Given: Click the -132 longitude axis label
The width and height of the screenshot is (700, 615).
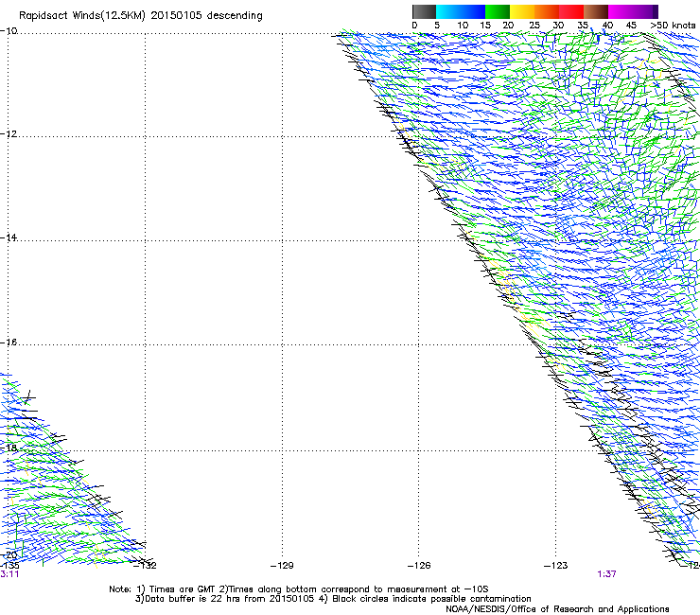Looking at the screenshot, I should pyautogui.click(x=146, y=566).
